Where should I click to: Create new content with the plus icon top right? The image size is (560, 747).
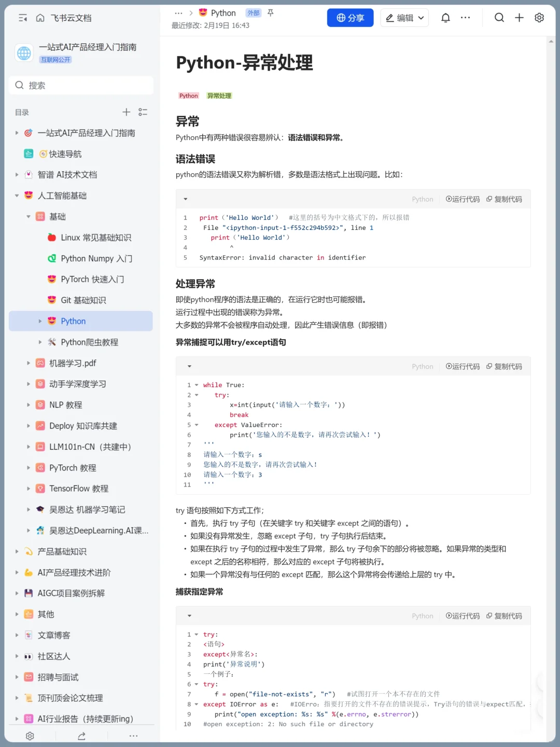(519, 17)
